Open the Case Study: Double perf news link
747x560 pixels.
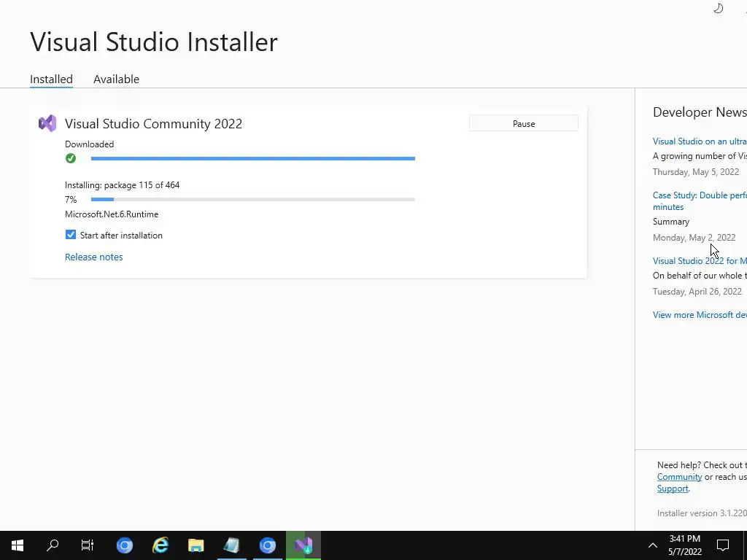click(x=700, y=201)
